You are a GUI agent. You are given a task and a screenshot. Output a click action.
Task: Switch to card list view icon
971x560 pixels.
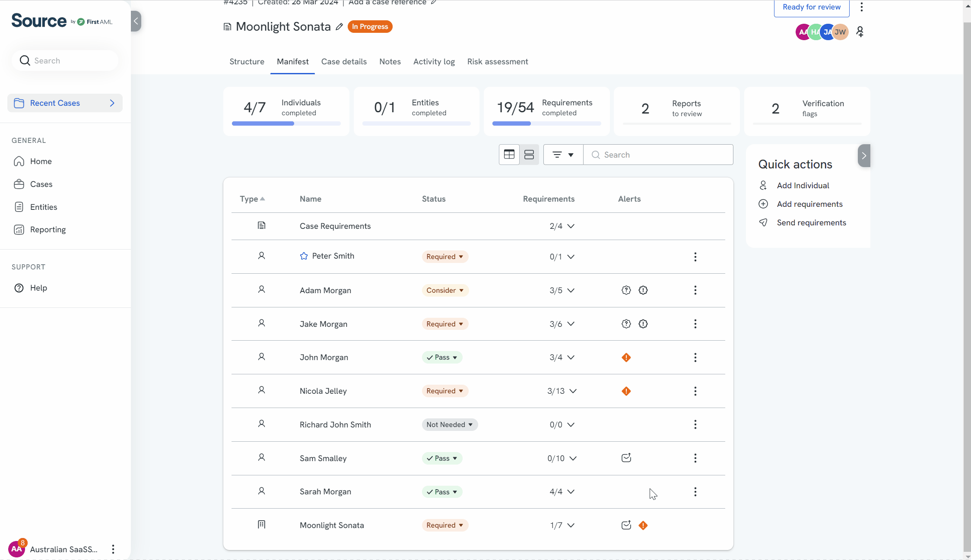click(529, 155)
